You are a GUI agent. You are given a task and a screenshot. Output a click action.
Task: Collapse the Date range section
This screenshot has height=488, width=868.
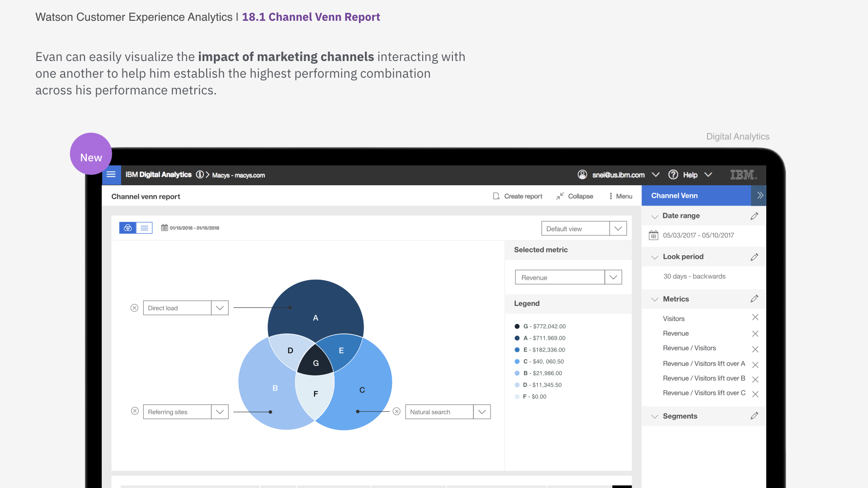click(x=654, y=216)
